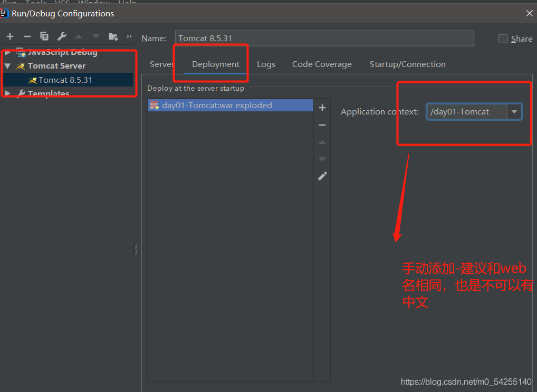Click Tomcat Server cat icon

(21, 66)
